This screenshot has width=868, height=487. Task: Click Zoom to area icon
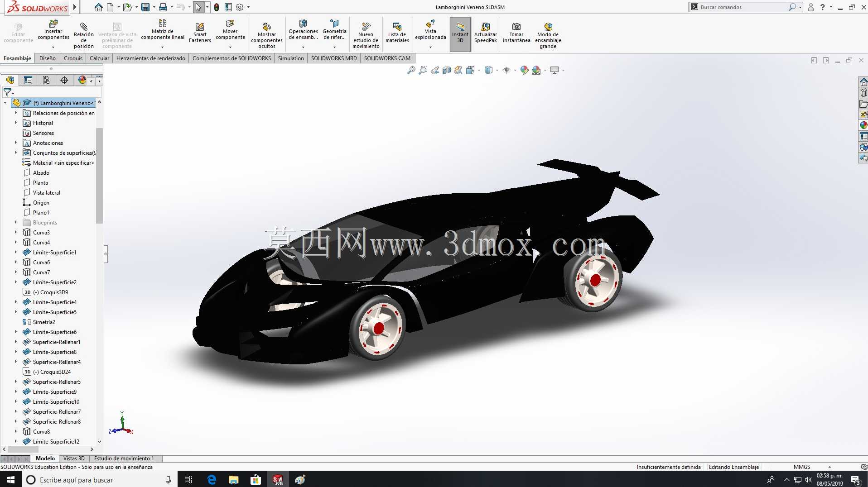[x=423, y=70]
